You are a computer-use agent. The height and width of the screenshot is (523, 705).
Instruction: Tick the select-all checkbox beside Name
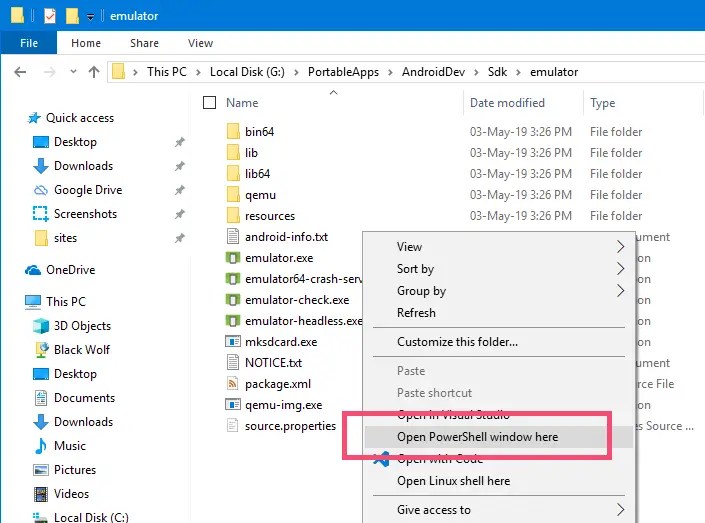[x=210, y=103]
